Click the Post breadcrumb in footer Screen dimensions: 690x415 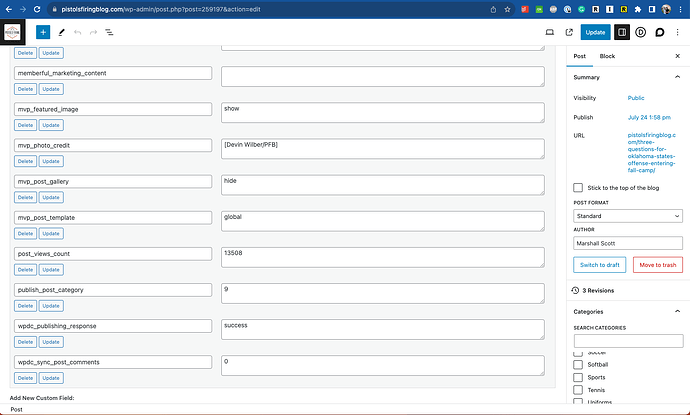[x=16, y=409]
